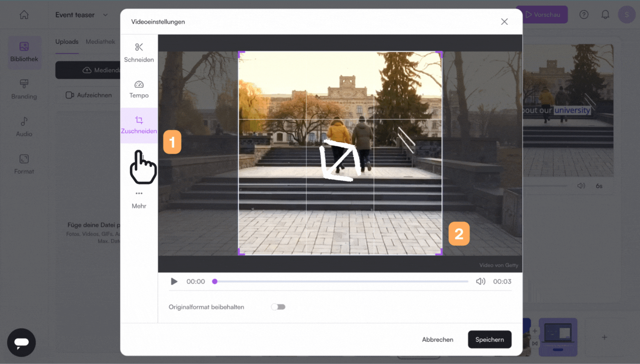Open the Tempo speed settings
Viewport: 640px width, 364px height.
pyautogui.click(x=139, y=89)
